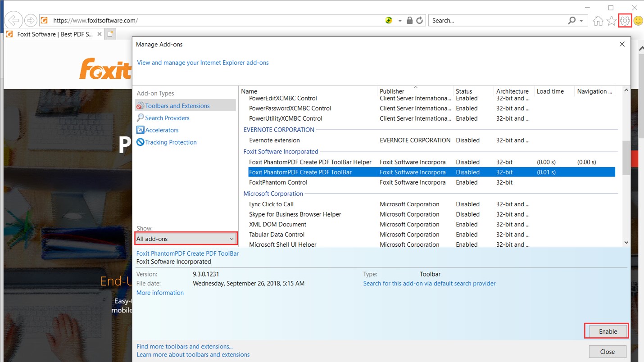Select the XML DOM Document row
Screen dimensions: 644x362
[432, 224]
